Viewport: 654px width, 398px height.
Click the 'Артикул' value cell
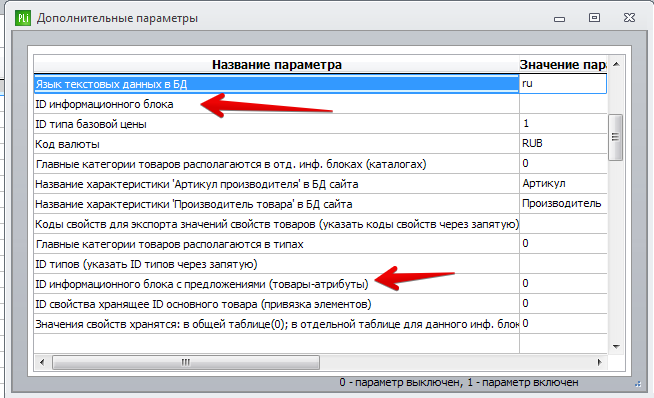(563, 184)
